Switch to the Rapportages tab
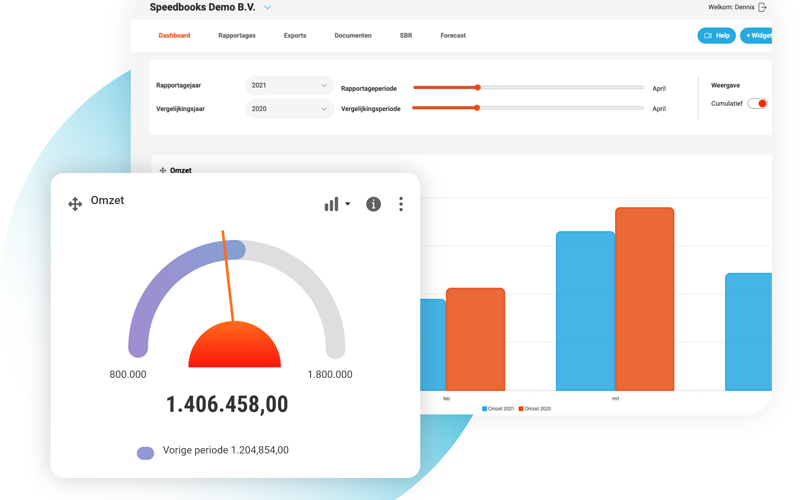This screenshot has height=500, width=810. pos(237,36)
